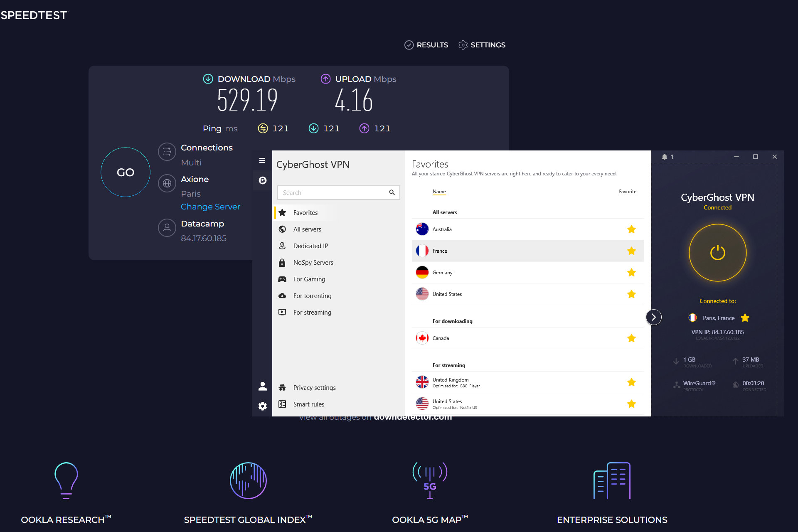Toggle favorite star for Australia server
798x532 pixels.
pos(631,229)
